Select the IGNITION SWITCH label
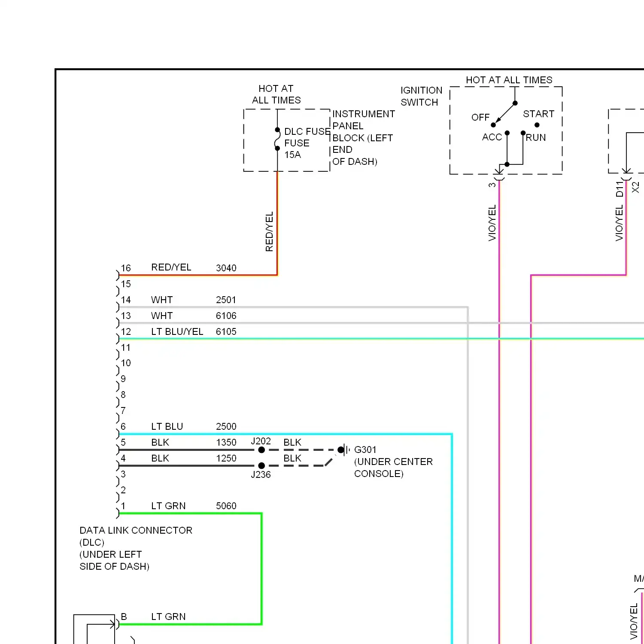The height and width of the screenshot is (644, 644). point(421,96)
